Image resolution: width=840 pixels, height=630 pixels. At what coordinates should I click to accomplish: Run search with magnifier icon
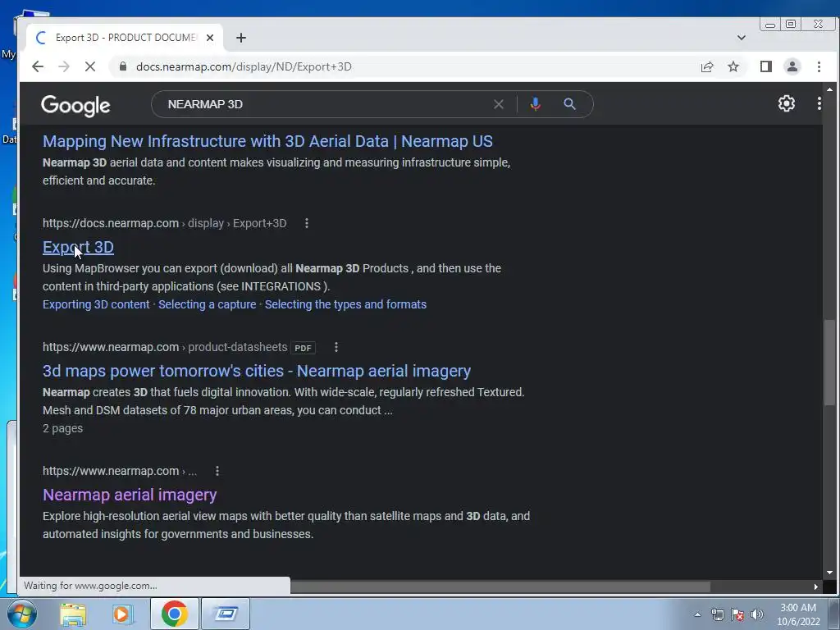(569, 104)
